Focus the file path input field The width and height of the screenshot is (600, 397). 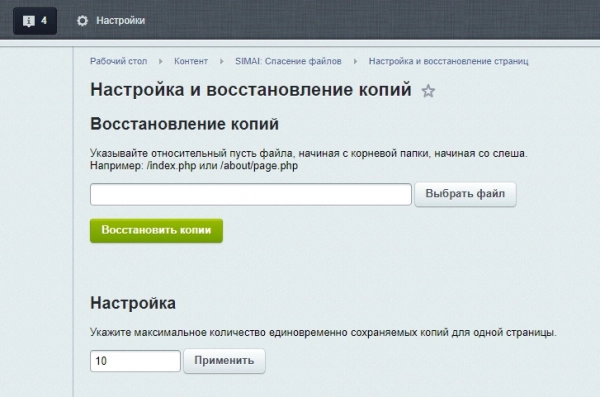pyautogui.click(x=251, y=194)
